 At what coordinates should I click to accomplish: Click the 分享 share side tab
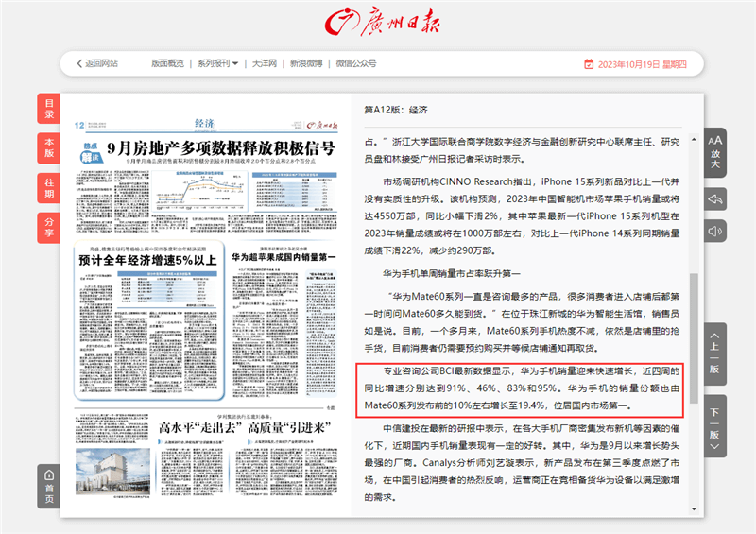[49, 226]
